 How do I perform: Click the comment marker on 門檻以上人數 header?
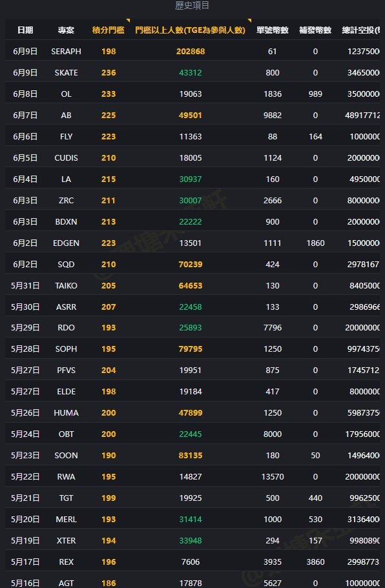(x=249, y=21)
